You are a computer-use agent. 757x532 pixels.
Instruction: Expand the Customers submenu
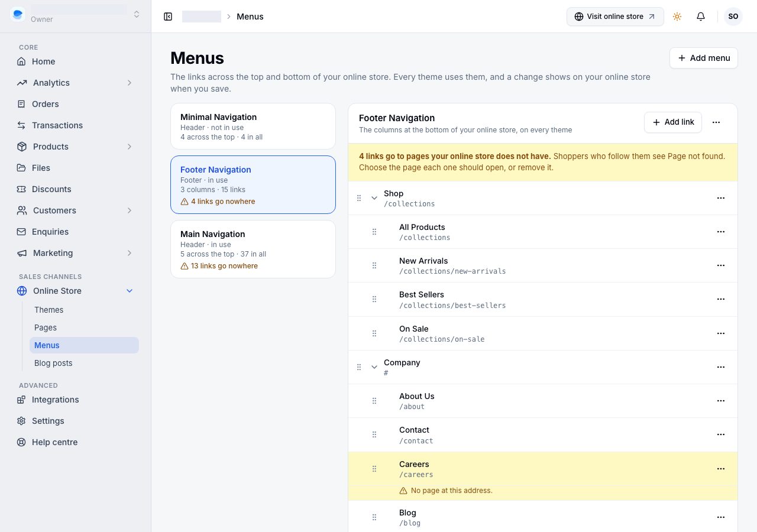130,210
